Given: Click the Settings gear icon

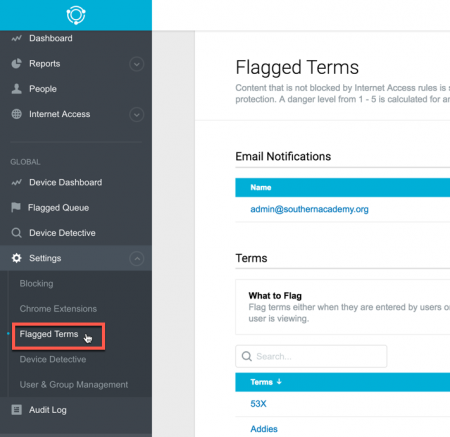Looking at the screenshot, I should [16, 258].
